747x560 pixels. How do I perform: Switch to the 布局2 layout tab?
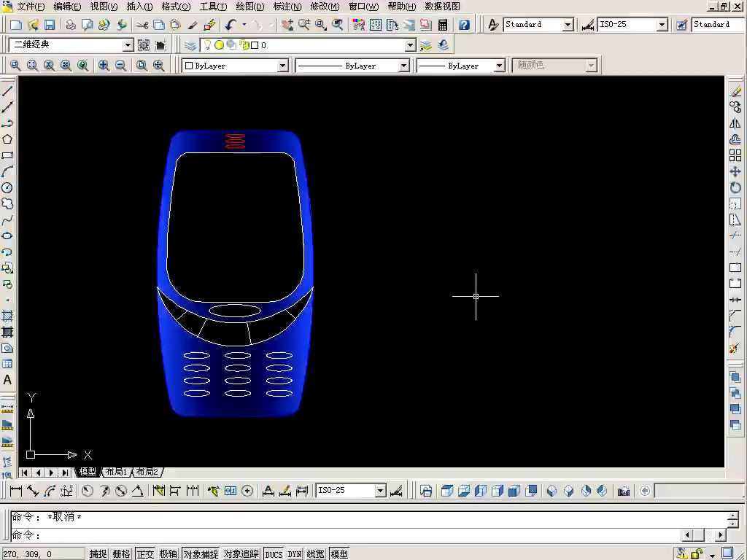click(147, 472)
